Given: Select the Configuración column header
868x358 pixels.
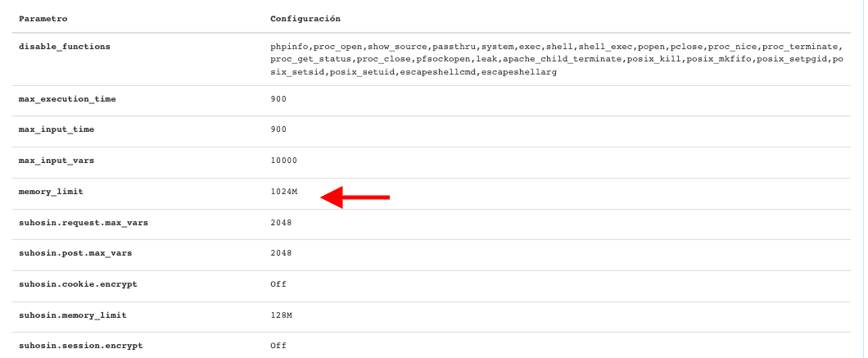Looking at the screenshot, I should coord(305,19).
